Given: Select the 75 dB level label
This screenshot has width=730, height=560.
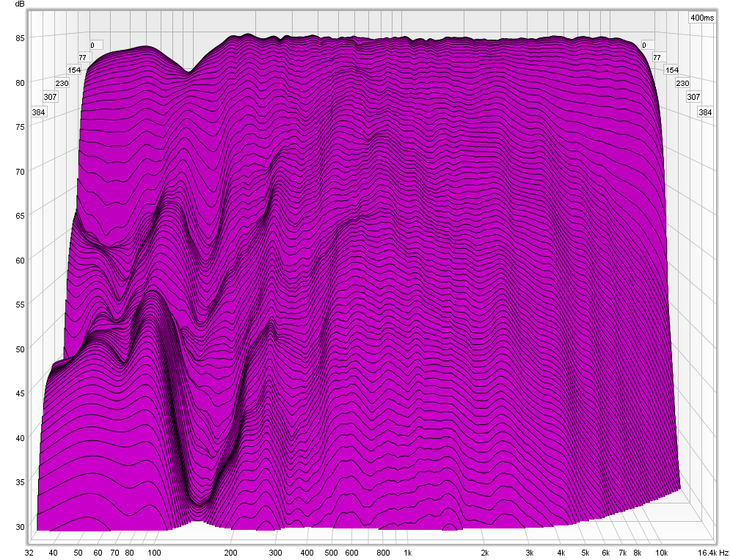Looking at the screenshot, I should point(20,127).
